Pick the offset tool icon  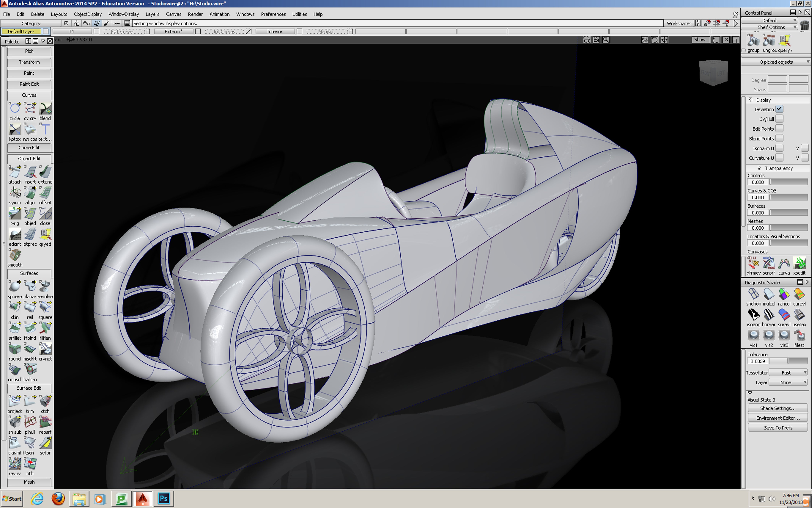[x=45, y=193]
